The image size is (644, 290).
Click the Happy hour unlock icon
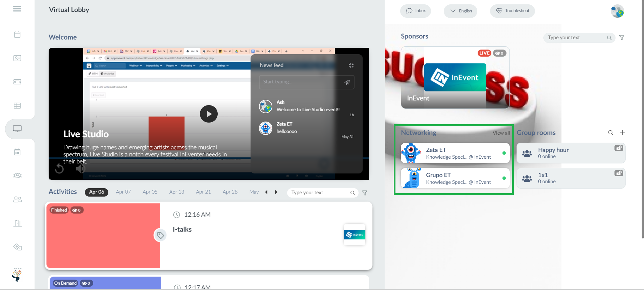coord(619,148)
